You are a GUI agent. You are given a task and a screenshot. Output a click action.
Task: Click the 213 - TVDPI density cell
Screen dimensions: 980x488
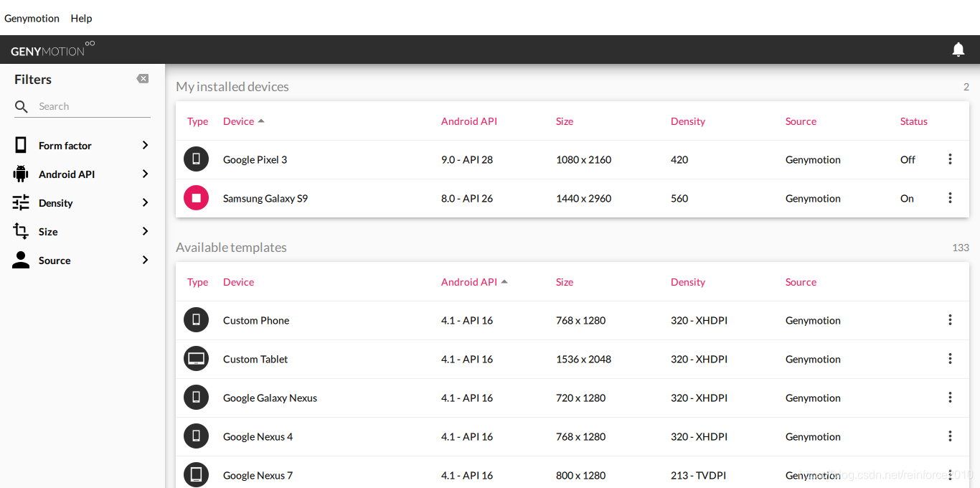point(698,475)
